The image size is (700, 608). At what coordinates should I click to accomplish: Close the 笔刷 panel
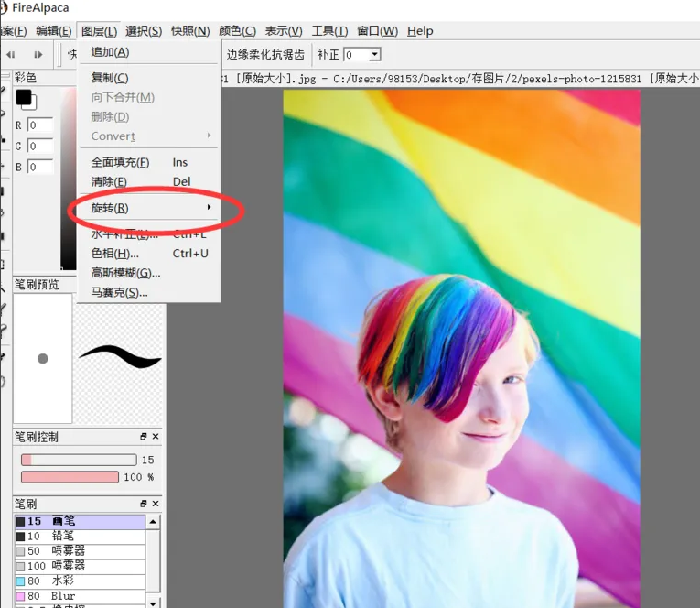(x=156, y=504)
